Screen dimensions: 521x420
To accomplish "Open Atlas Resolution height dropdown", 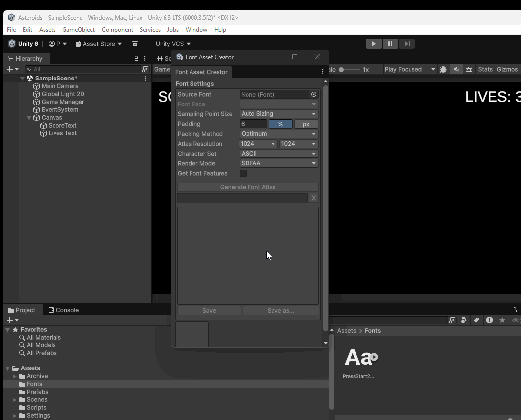I will 299,144.
